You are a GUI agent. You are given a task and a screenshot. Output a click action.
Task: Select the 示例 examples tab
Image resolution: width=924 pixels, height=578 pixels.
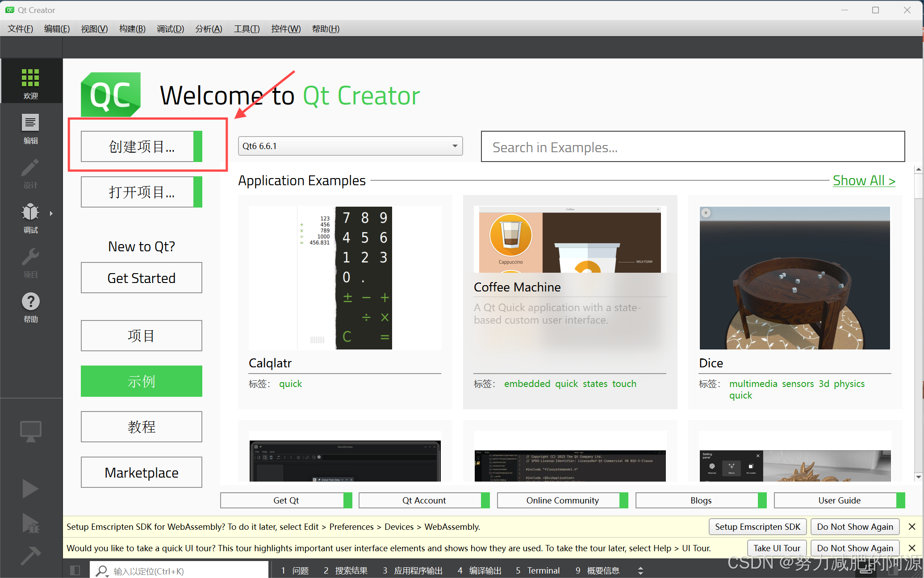142,381
